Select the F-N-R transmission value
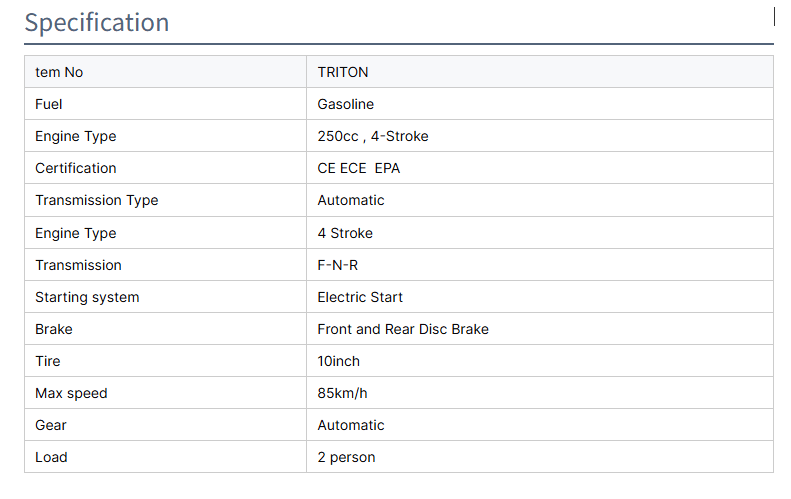Viewport: 791px width, 499px height. [338, 265]
